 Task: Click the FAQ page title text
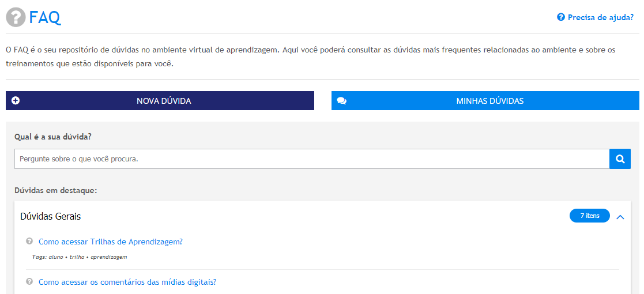45,18
